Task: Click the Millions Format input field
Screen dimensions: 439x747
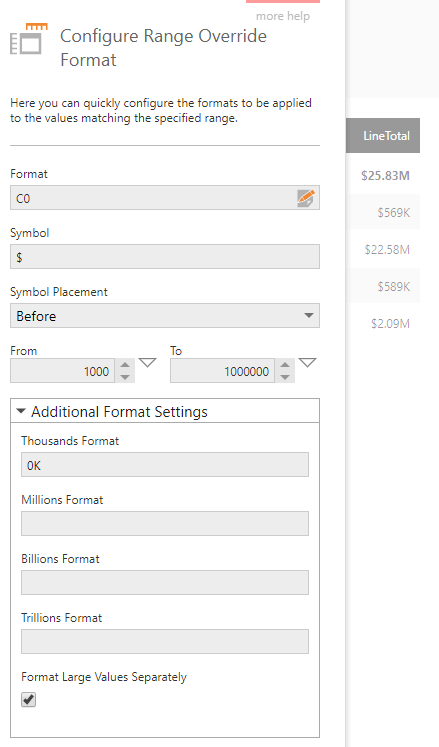Action: pyautogui.click(x=165, y=524)
